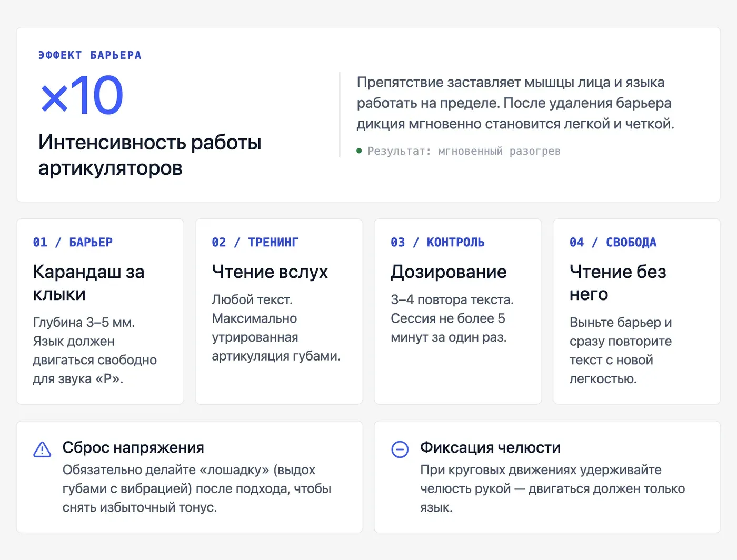Click the warning triangle icon beside Сброс напряжения
Viewport: 737px width, 560px height.
click(42, 449)
